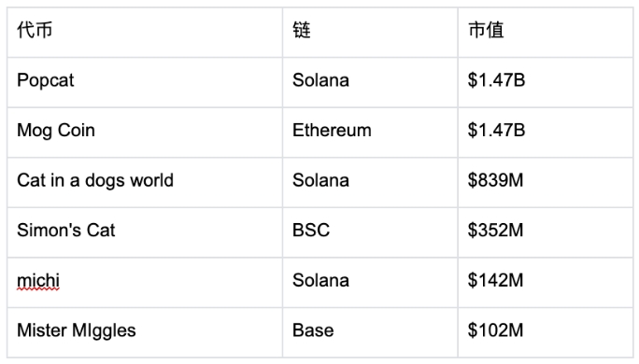Click the misspelled michi word

[x=38, y=281]
